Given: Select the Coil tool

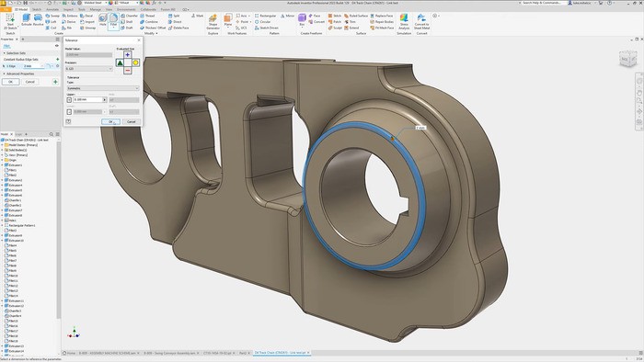Looking at the screenshot, I should tap(51, 28).
